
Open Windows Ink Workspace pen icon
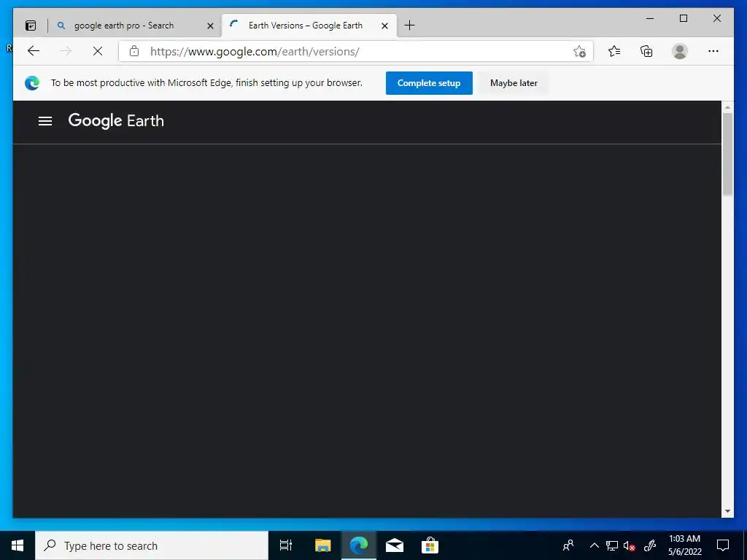pos(650,545)
